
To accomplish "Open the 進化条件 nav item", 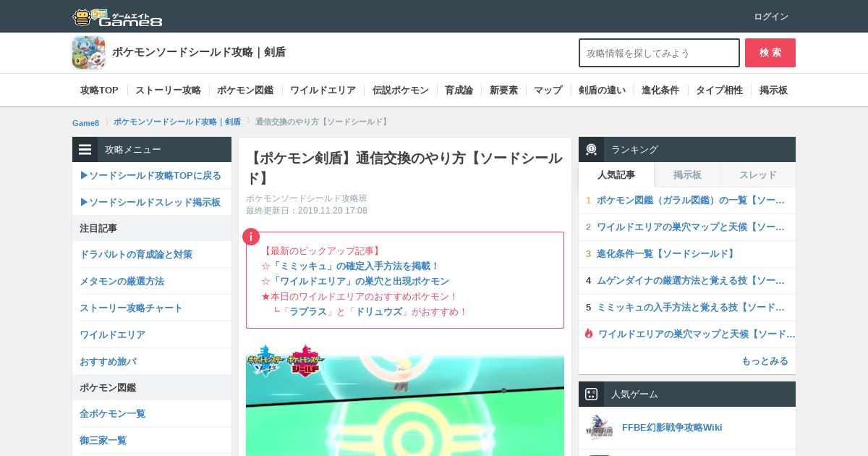I will (x=660, y=90).
